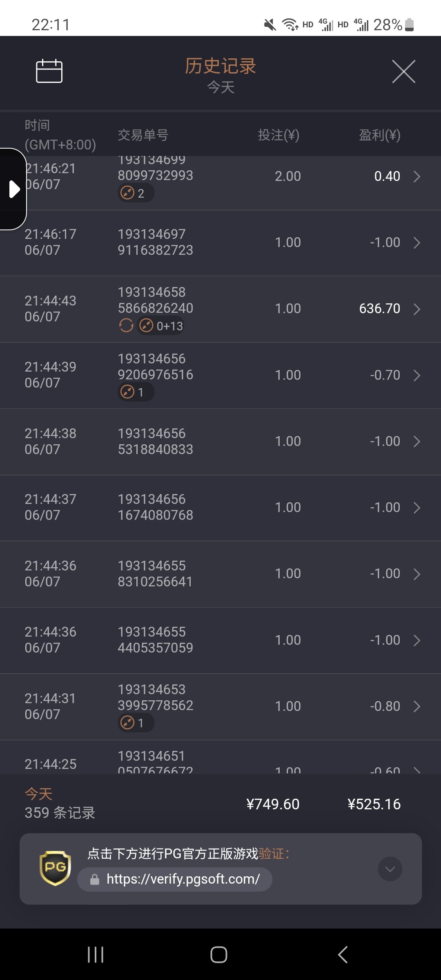Select the 21:44:38 transaction row
The height and width of the screenshot is (980, 441).
(220, 441)
